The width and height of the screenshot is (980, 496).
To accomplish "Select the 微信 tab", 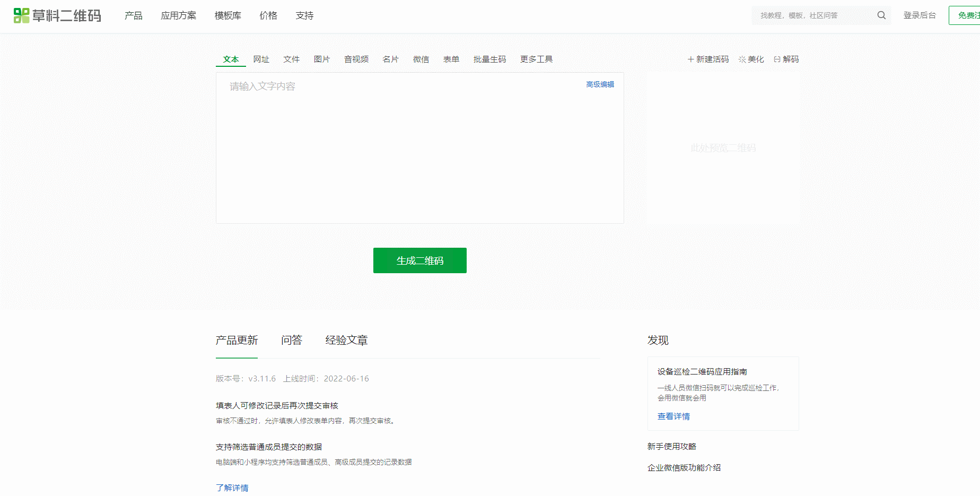I will click(421, 59).
